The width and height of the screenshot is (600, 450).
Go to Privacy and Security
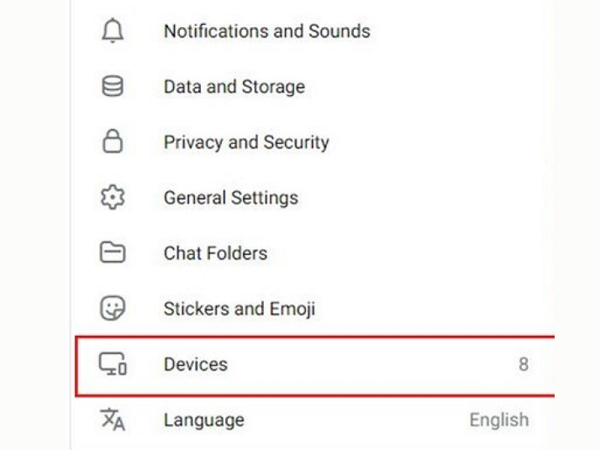[x=246, y=142]
